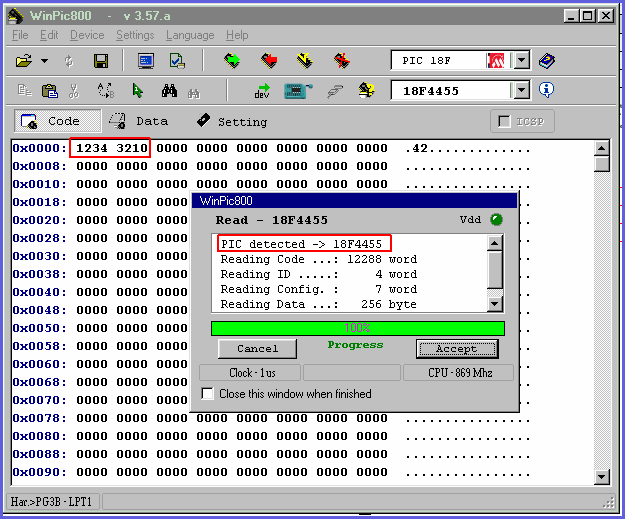The width and height of the screenshot is (625, 519).
Task: Click the WinPic800 title bar app icon
Action: 16,16
